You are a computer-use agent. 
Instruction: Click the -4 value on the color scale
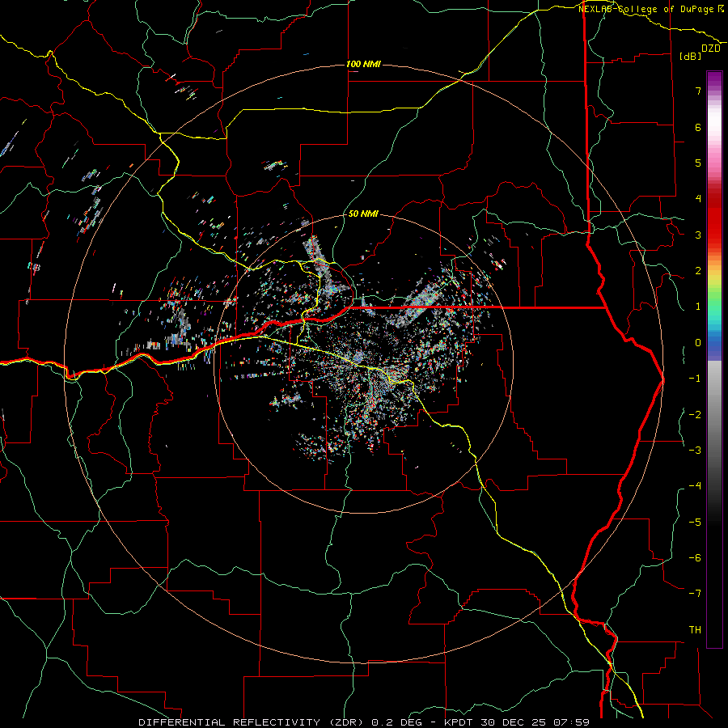tap(695, 485)
